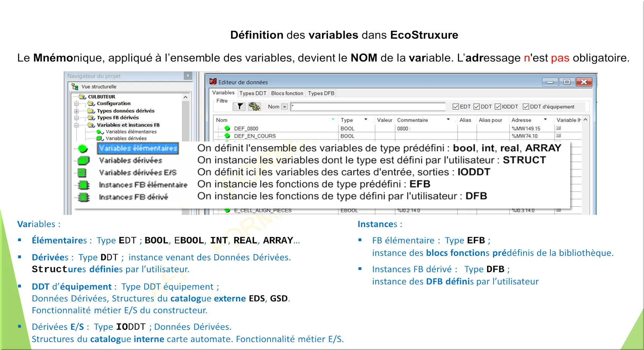Maximize the Editeur de données window
Screen dimensions: 644x350
pos(567,82)
